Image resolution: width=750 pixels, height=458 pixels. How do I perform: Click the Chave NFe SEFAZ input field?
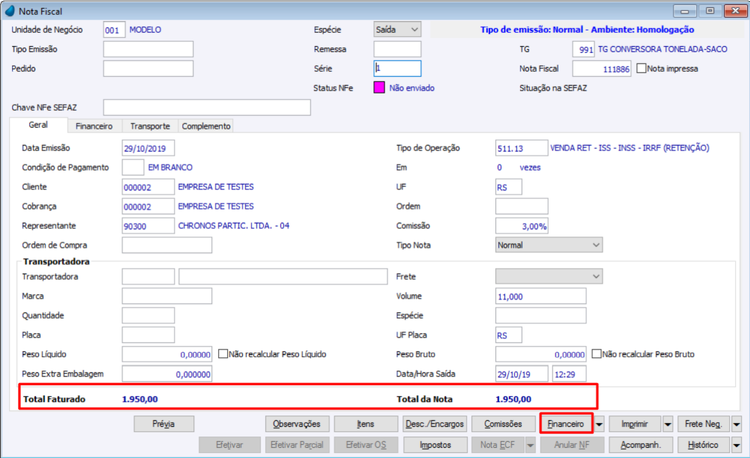[207, 108]
